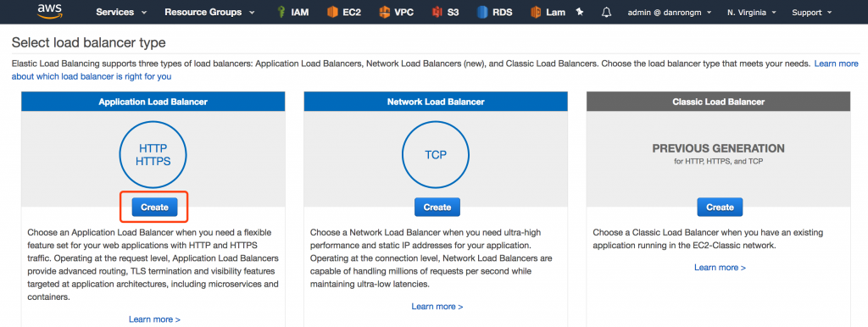868x327 pixels.
Task: Click the AWS logo home icon
Action: click(50, 12)
